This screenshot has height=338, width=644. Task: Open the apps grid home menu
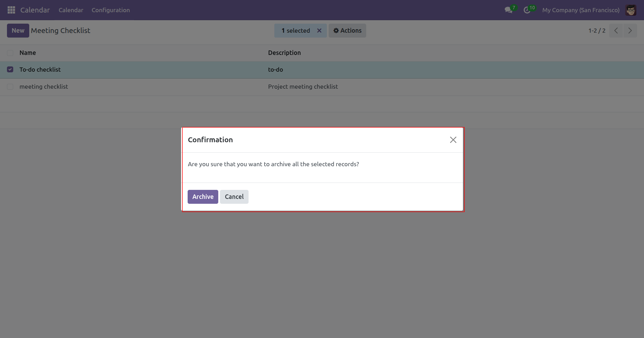point(11,10)
